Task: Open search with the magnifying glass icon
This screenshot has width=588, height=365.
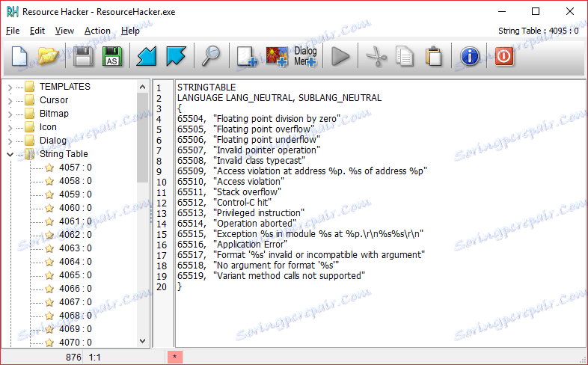Action: (211, 56)
